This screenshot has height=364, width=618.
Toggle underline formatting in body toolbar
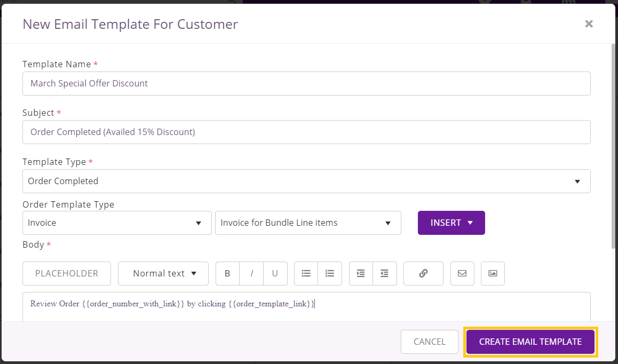275,273
